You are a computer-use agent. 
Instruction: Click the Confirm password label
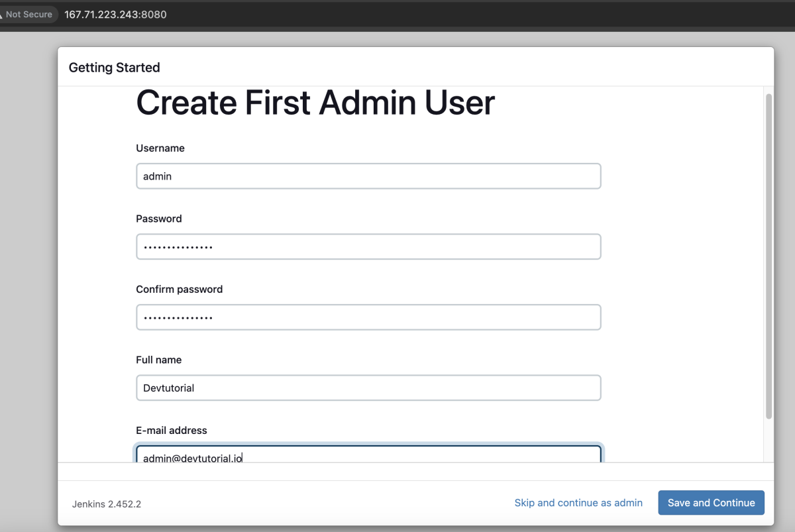click(180, 290)
